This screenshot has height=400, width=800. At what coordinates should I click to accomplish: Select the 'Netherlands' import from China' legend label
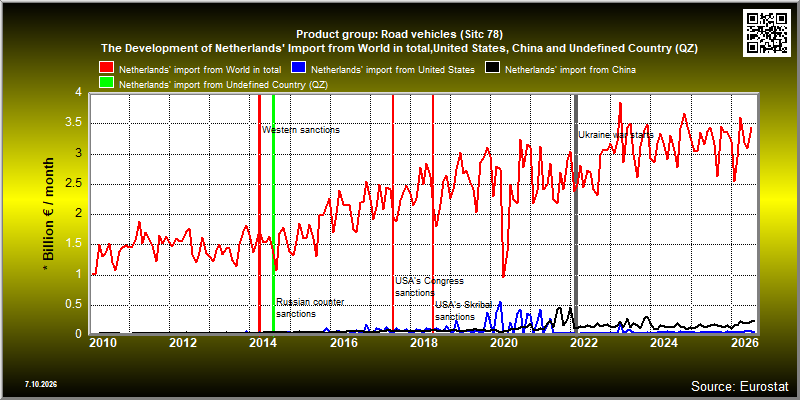tap(570, 70)
